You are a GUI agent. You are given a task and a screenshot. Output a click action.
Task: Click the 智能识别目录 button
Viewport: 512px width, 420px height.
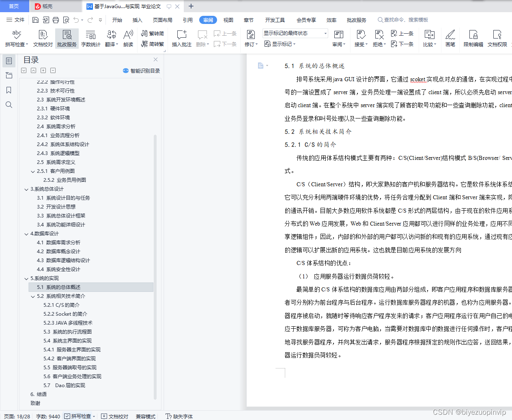point(142,70)
